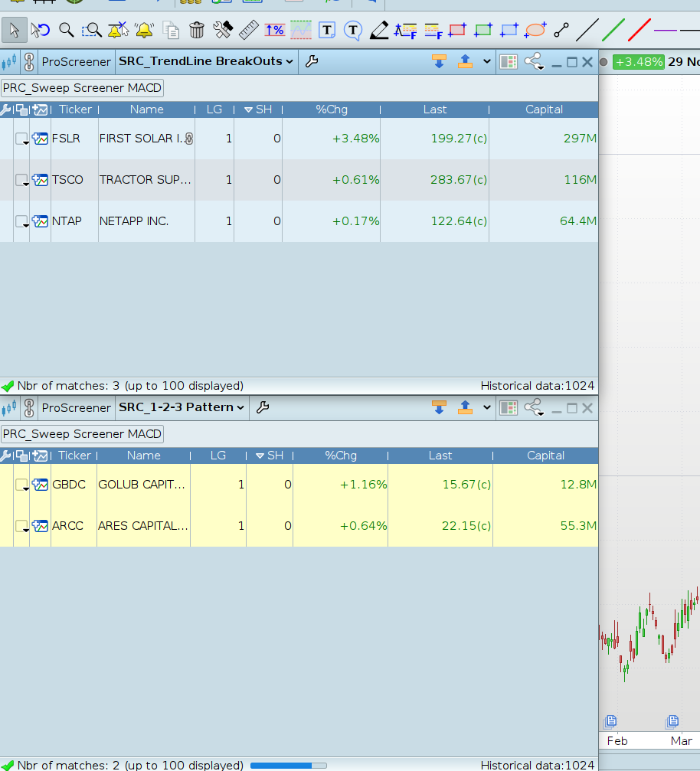Image resolution: width=700 pixels, height=771 pixels.
Task: Choose the green line drawing tool
Action: (x=613, y=31)
